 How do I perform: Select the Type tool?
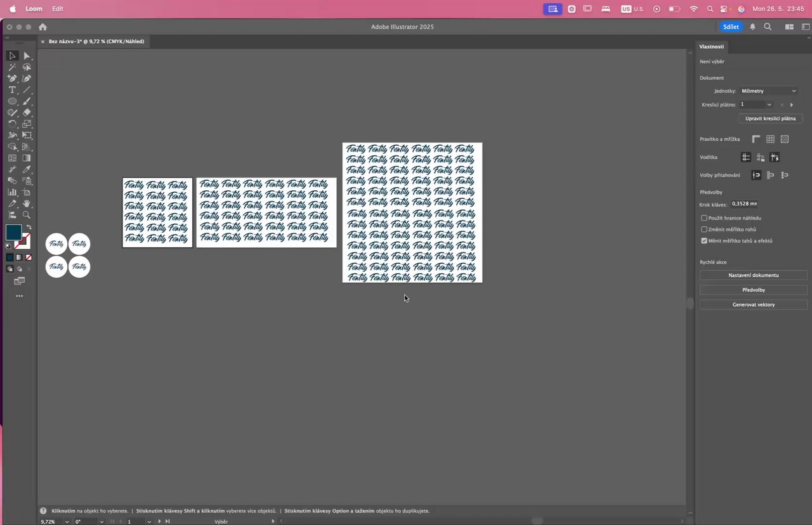[x=12, y=90]
